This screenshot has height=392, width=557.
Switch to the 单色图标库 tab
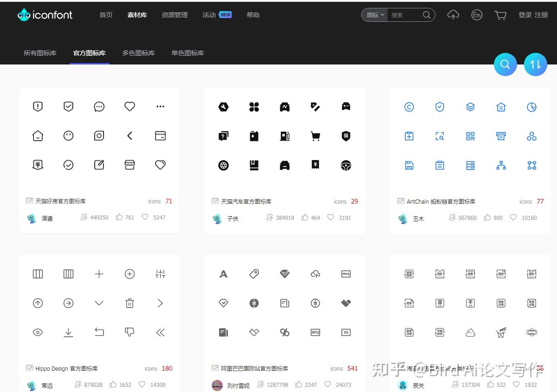pyautogui.click(x=188, y=53)
